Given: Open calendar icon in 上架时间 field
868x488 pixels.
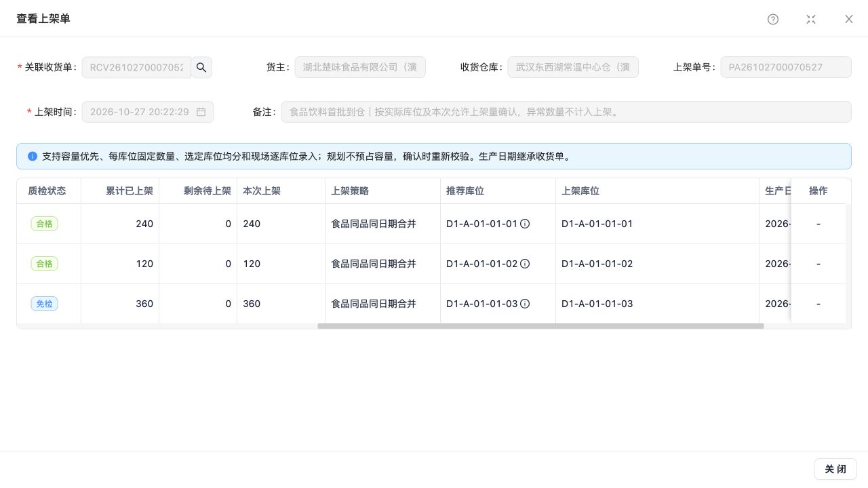Looking at the screenshot, I should click(201, 112).
